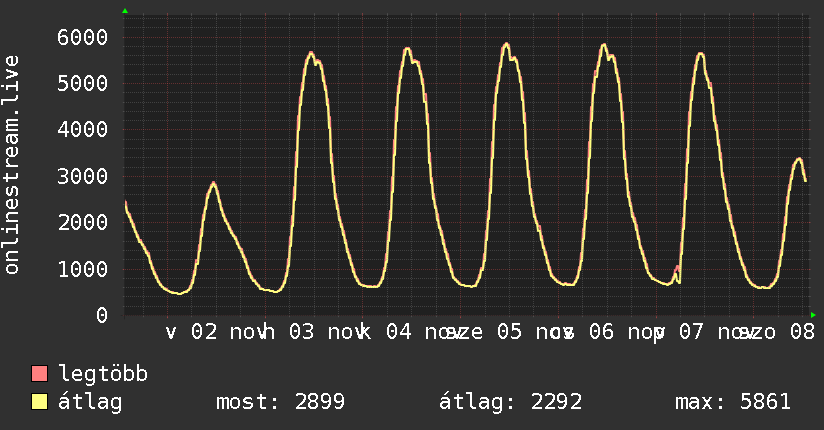Click the 'h 03 nov' date label

pyautogui.click(x=314, y=332)
